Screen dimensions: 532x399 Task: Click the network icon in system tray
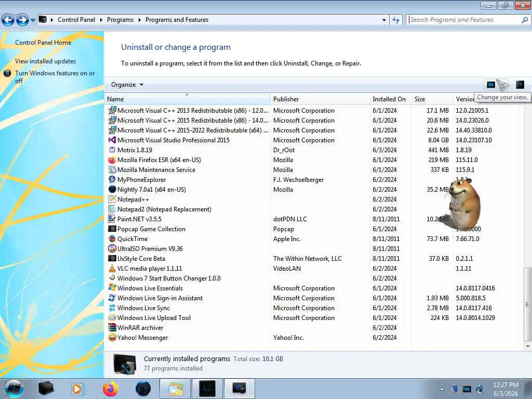467,389
